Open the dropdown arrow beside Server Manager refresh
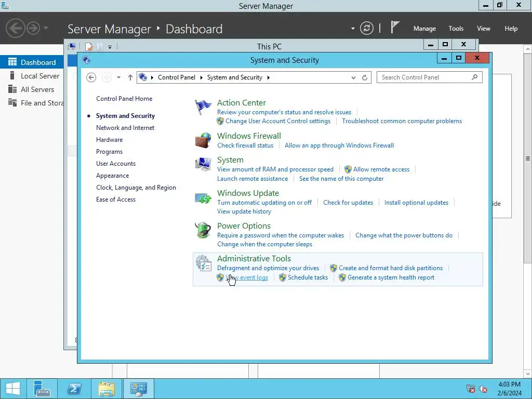The image size is (532, 399). (x=353, y=29)
